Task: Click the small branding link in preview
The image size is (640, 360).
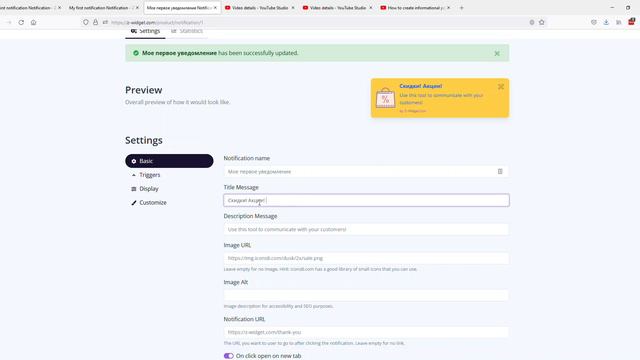Action: (x=413, y=111)
